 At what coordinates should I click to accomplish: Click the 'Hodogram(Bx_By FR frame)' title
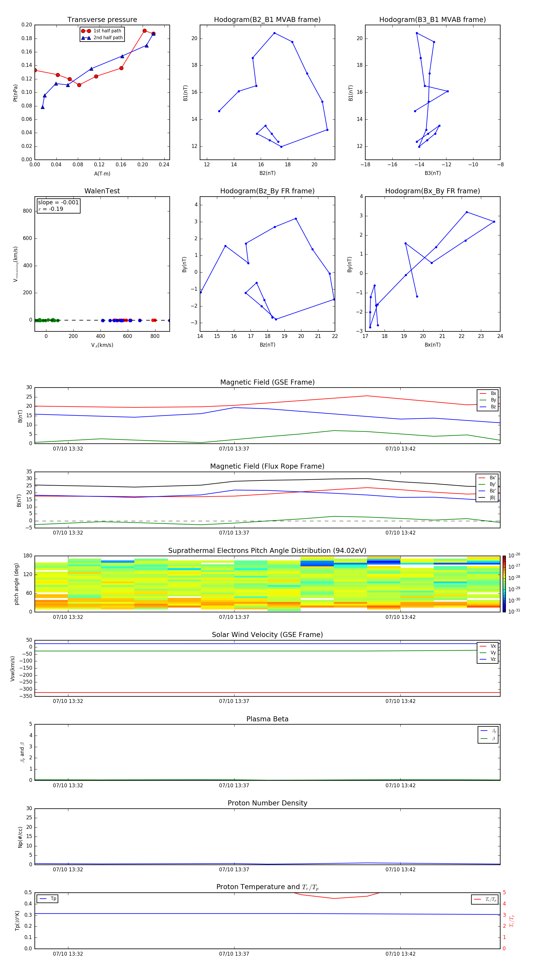point(432,191)
